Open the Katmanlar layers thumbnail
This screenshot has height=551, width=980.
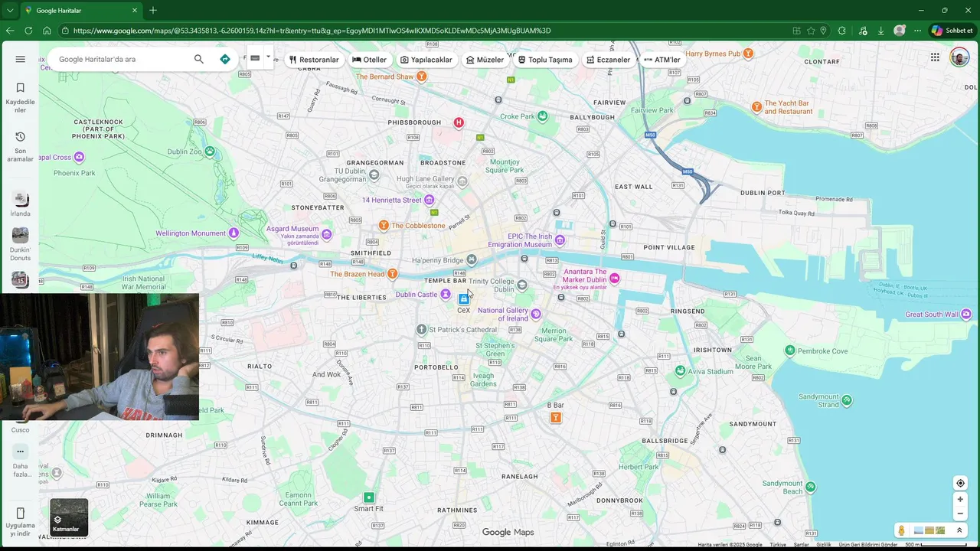[69, 517]
